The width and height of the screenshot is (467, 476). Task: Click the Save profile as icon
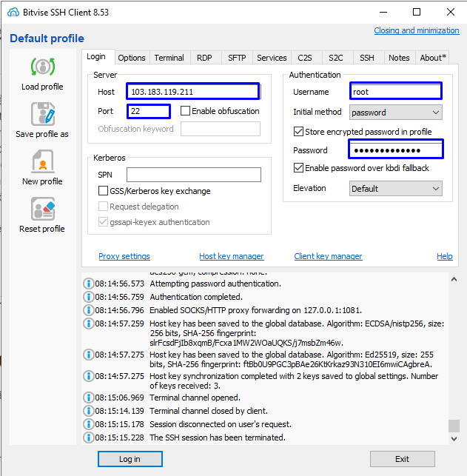click(x=42, y=115)
